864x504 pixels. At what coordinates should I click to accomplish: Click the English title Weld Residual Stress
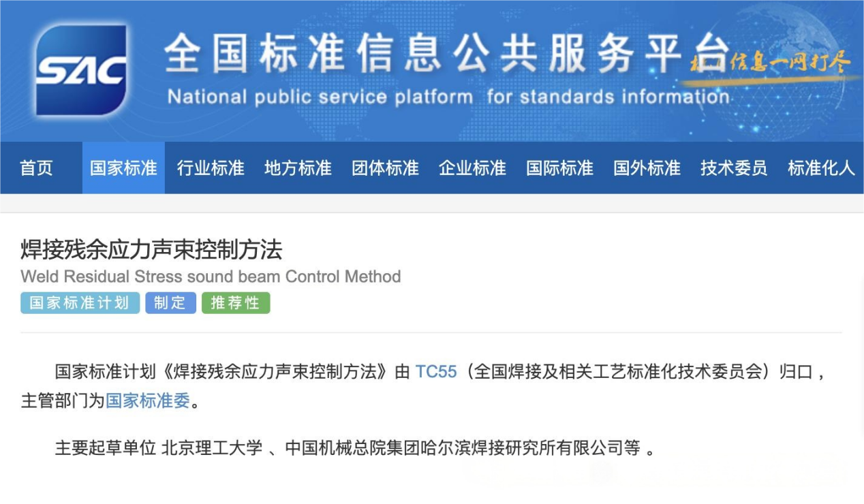[x=211, y=277]
